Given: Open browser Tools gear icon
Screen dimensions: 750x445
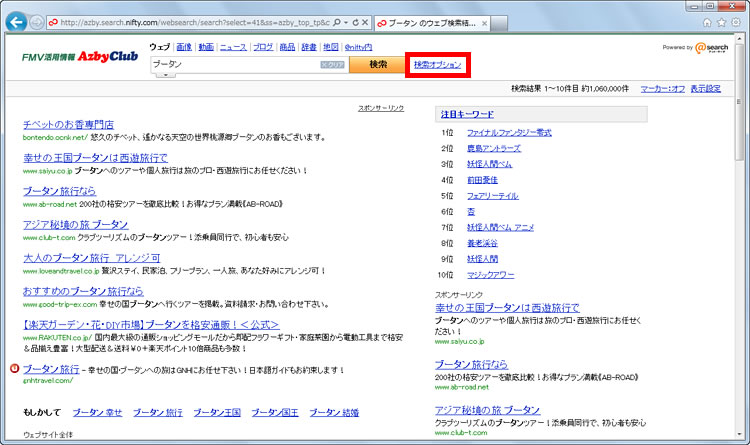Looking at the screenshot, I should pyautogui.click(x=736, y=22).
